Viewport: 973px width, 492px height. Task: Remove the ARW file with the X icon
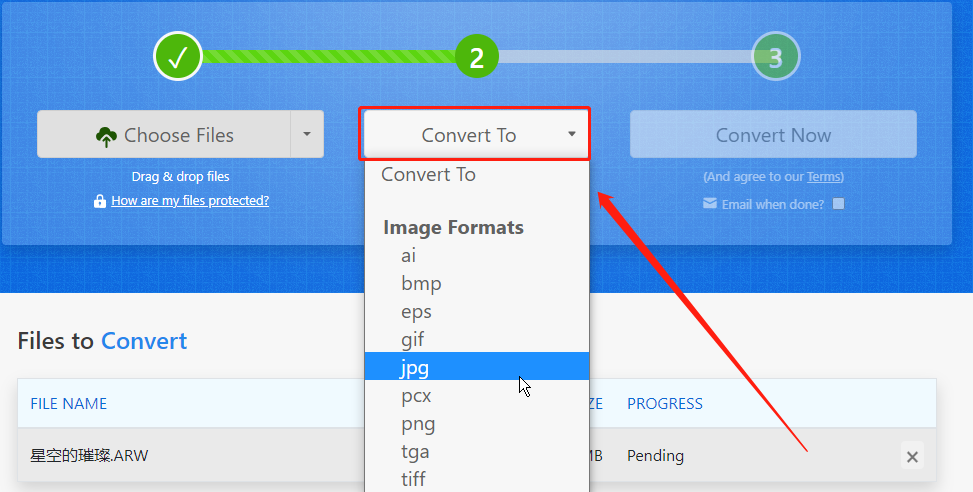point(912,457)
